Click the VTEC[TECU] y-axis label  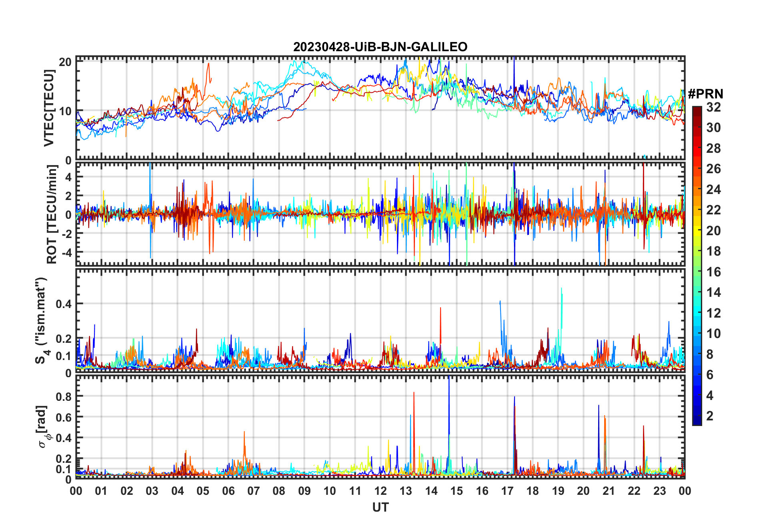tap(49, 108)
